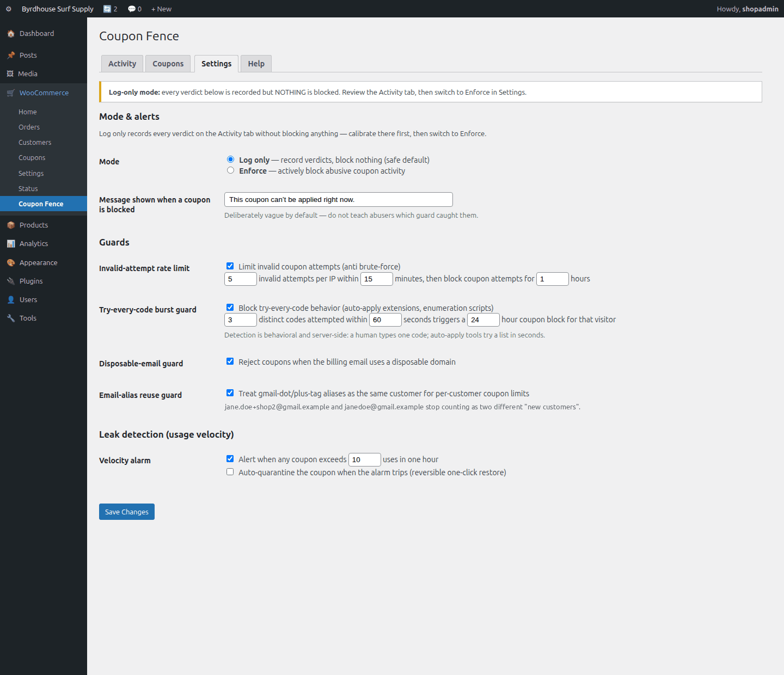Select the Enforce mode radio button
The height and width of the screenshot is (675, 784).
click(230, 170)
